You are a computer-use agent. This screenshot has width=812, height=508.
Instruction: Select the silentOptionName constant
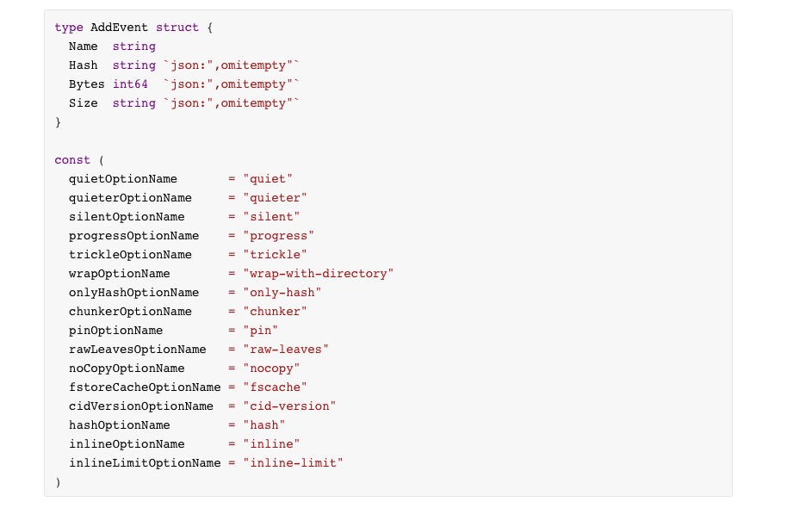pyautogui.click(x=127, y=217)
